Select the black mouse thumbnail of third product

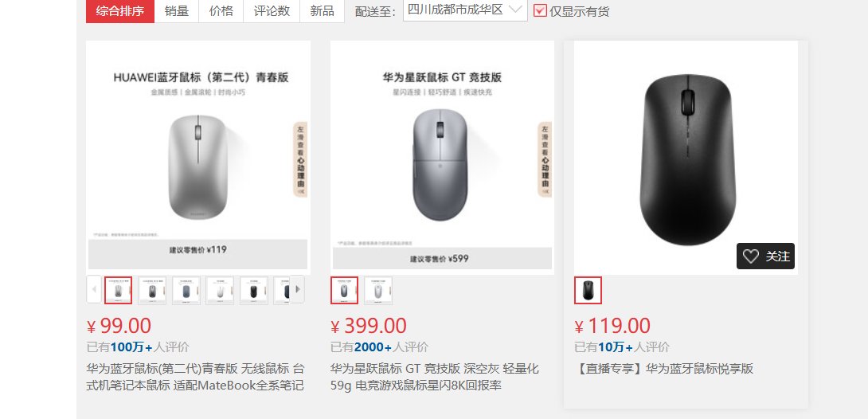pos(588,291)
